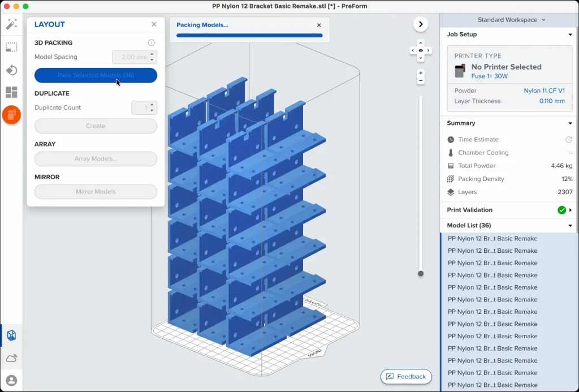Show 3D Packing info icon
579x392 pixels.
point(152,43)
